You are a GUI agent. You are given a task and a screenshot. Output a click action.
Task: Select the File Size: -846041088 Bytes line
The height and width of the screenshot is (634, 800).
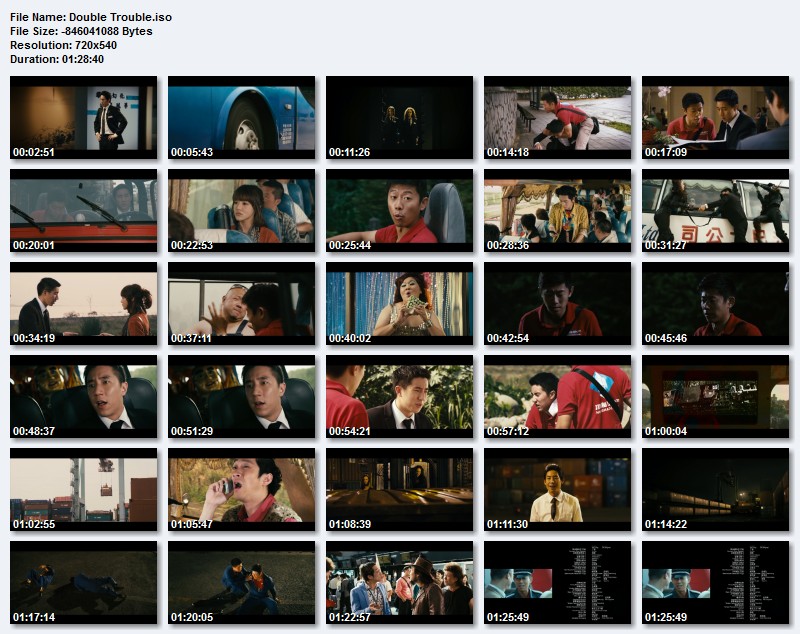point(81,31)
